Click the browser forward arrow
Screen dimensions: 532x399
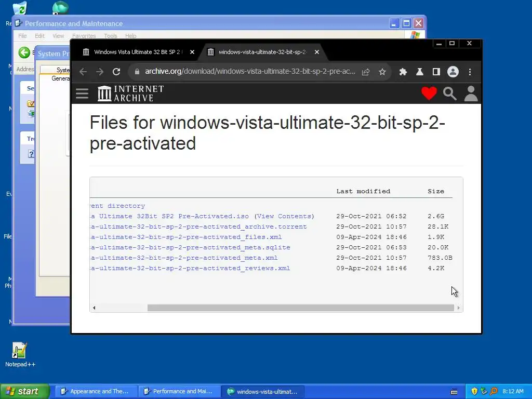(x=100, y=72)
